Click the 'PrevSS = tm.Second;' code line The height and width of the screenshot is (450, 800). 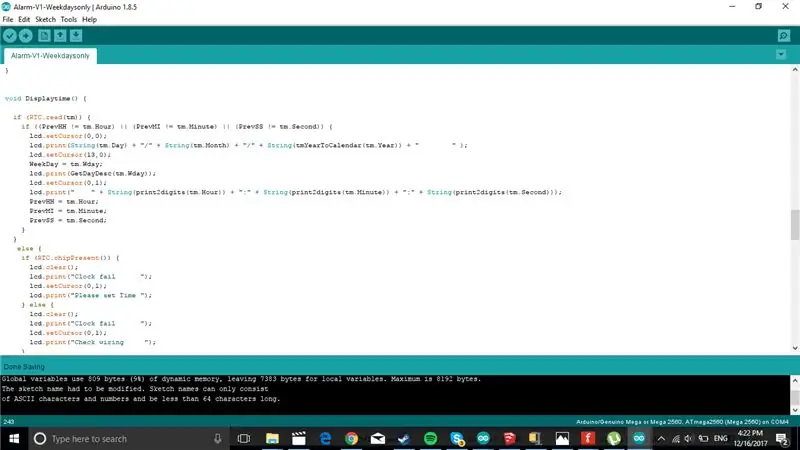tap(68, 220)
